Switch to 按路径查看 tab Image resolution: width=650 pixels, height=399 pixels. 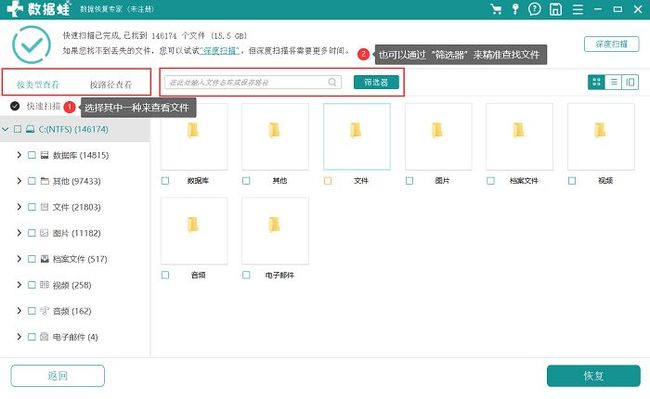pyautogui.click(x=111, y=85)
